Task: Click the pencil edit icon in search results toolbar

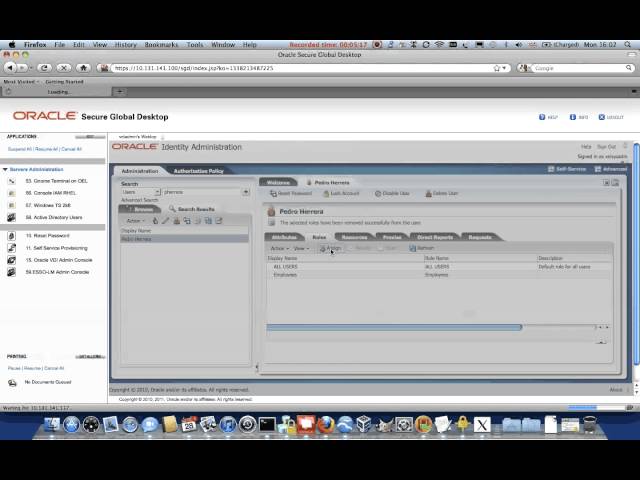Action: (165, 221)
